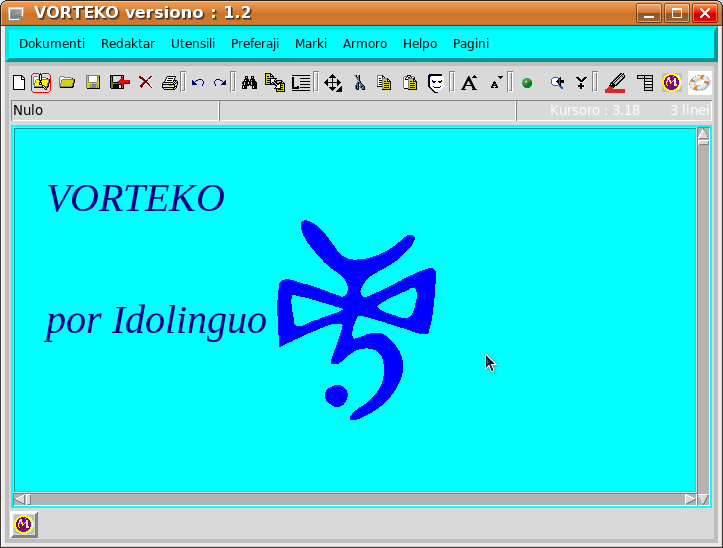Open search with the binoculars icon
This screenshot has width=723, height=548.
pyautogui.click(x=249, y=83)
